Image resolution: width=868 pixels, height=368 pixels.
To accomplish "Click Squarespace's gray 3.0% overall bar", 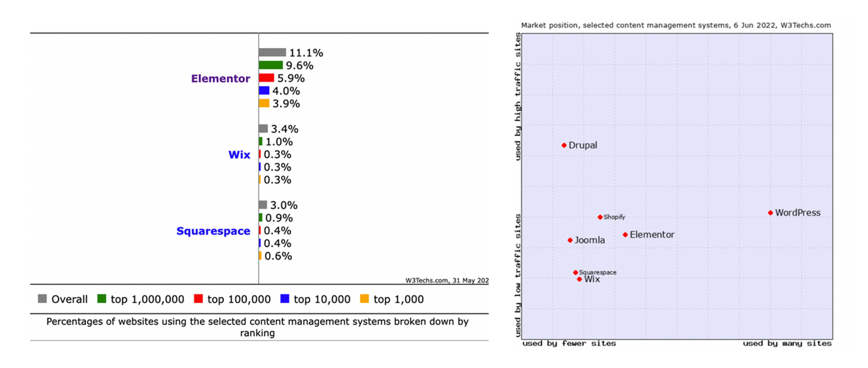I will [263, 205].
